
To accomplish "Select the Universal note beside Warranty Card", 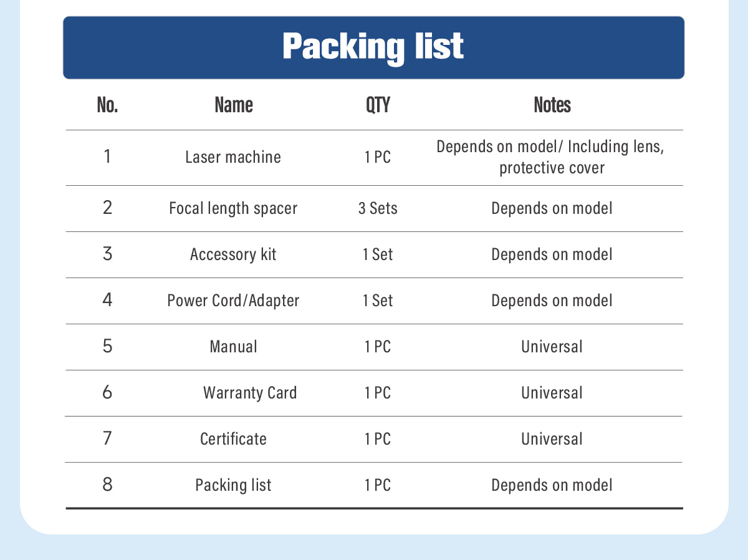I will pyautogui.click(x=552, y=393).
